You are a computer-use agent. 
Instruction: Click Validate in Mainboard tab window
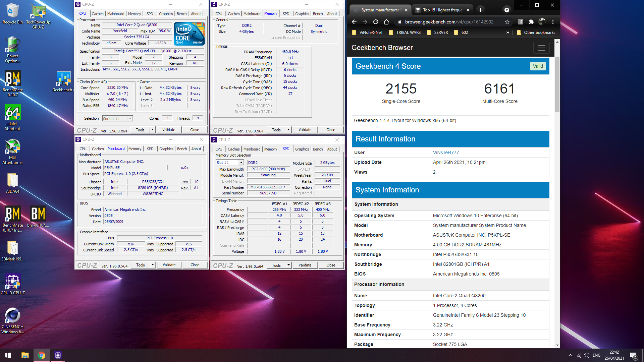(169, 265)
